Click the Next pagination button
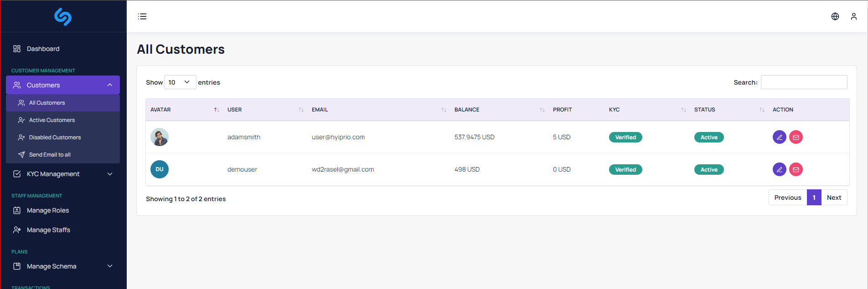This screenshot has height=289, width=868. (834, 198)
